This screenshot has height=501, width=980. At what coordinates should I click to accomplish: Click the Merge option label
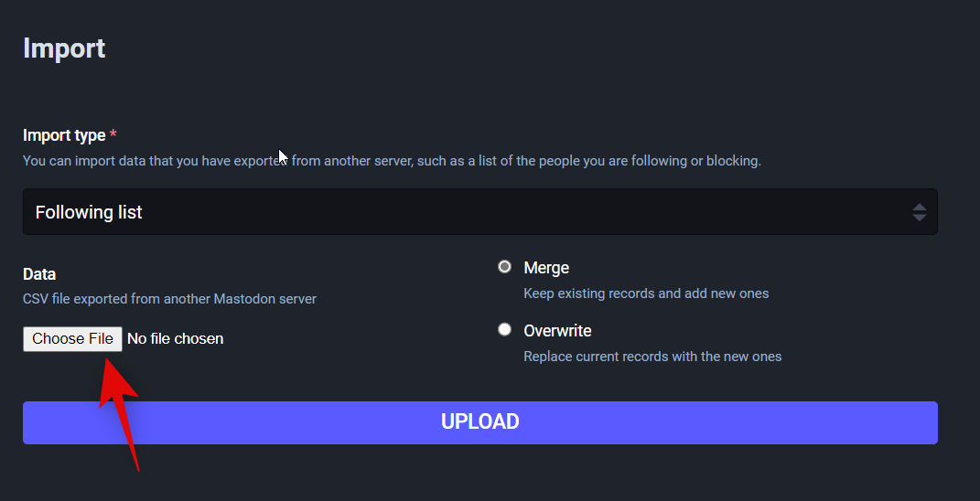tap(546, 268)
